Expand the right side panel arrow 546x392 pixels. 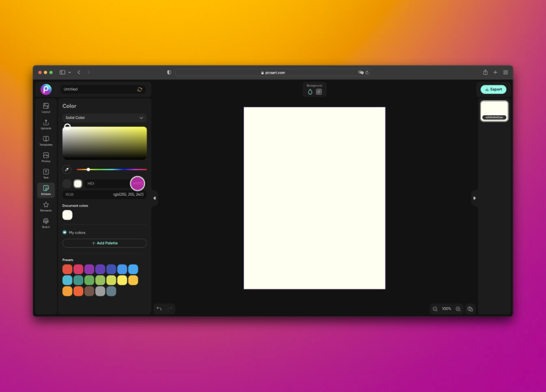(x=474, y=197)
